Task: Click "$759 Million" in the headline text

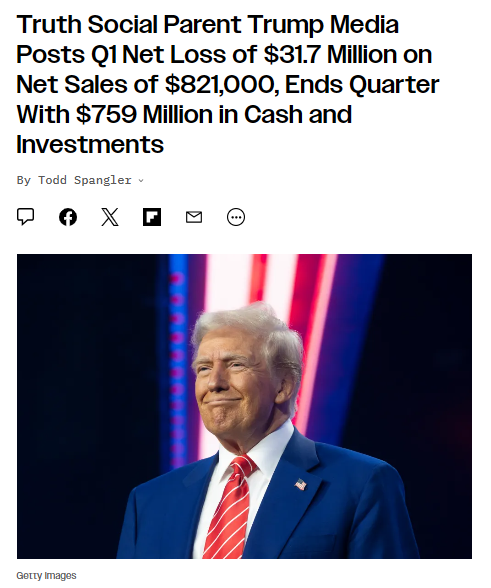Action: pyautogui.click(x=144, y=114)
